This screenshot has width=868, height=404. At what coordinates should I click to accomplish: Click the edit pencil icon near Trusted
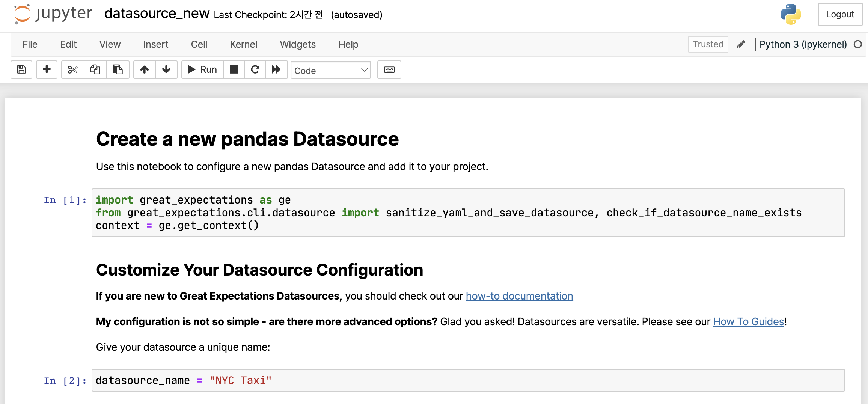741,44
